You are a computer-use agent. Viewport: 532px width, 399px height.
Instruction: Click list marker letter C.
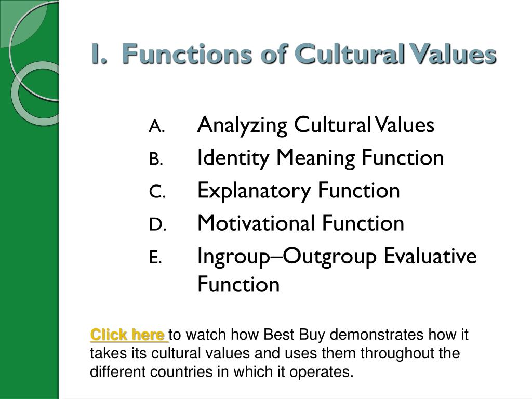pyautogui.click(x=157, y=192)
